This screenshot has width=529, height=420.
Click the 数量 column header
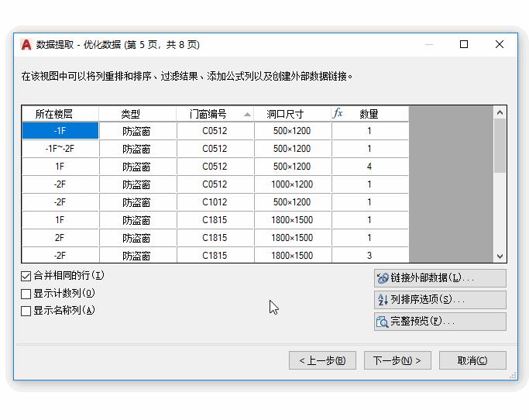tap(369, 114)
